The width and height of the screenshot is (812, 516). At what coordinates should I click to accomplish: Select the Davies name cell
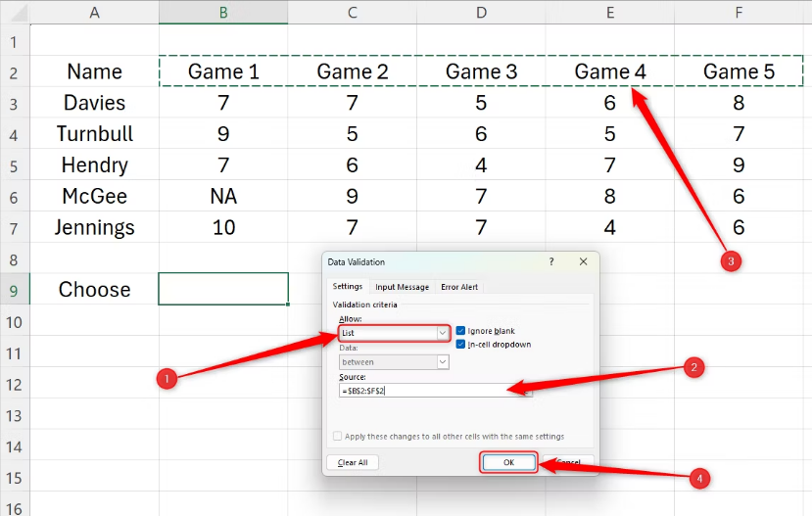tap(94, 103)
